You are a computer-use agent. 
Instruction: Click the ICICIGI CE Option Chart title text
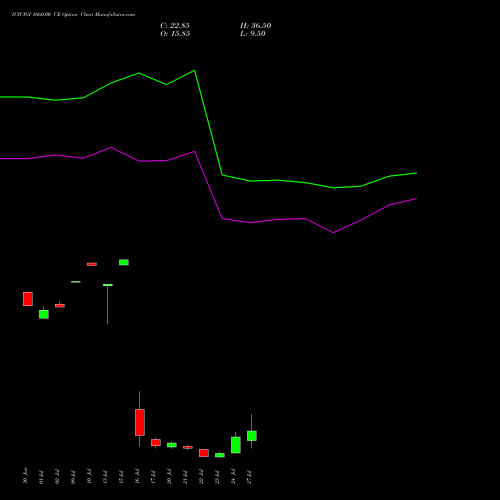(73, 15)
